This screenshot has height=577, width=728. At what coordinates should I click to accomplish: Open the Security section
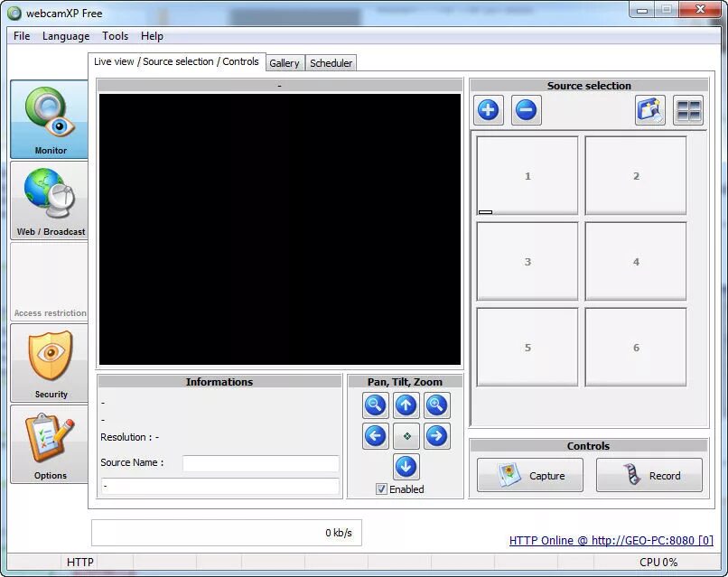(50, 362)
